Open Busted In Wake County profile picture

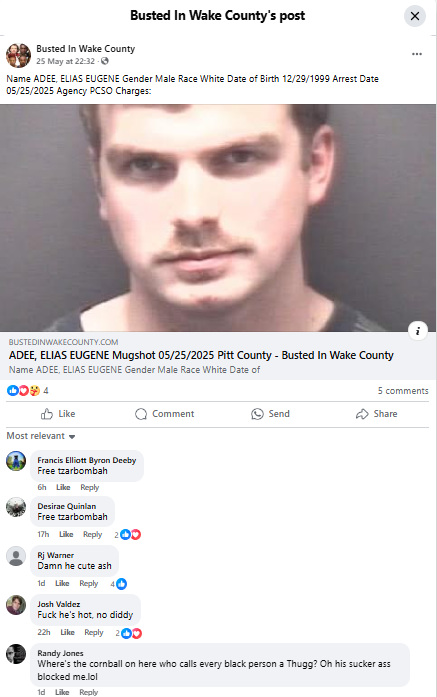18,55
